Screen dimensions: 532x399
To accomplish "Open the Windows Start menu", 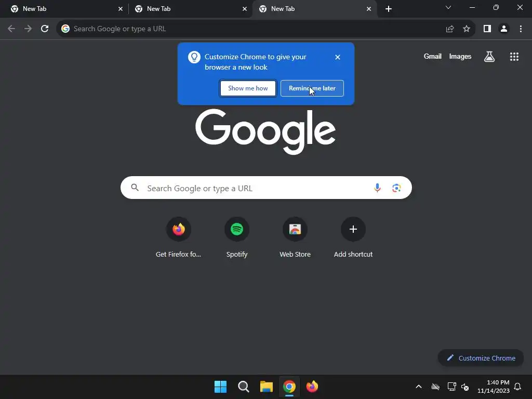I will [x=220, y=387].
